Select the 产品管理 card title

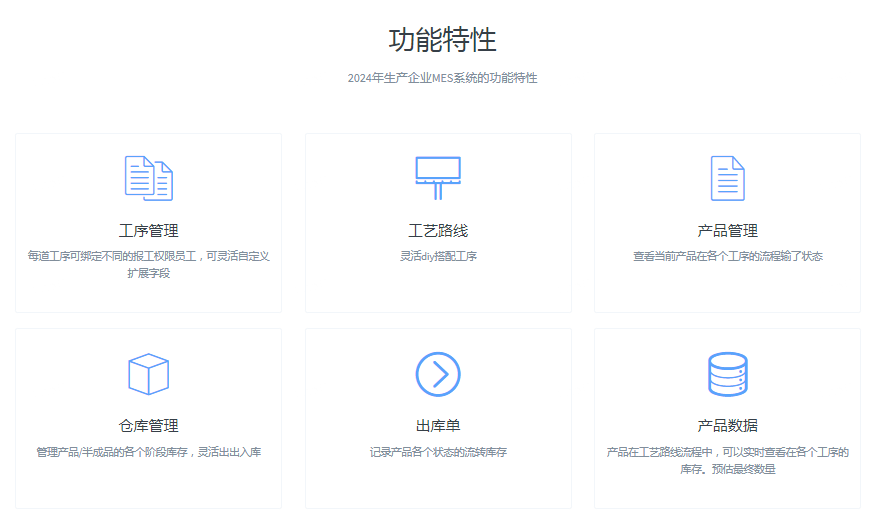point(727,231)
